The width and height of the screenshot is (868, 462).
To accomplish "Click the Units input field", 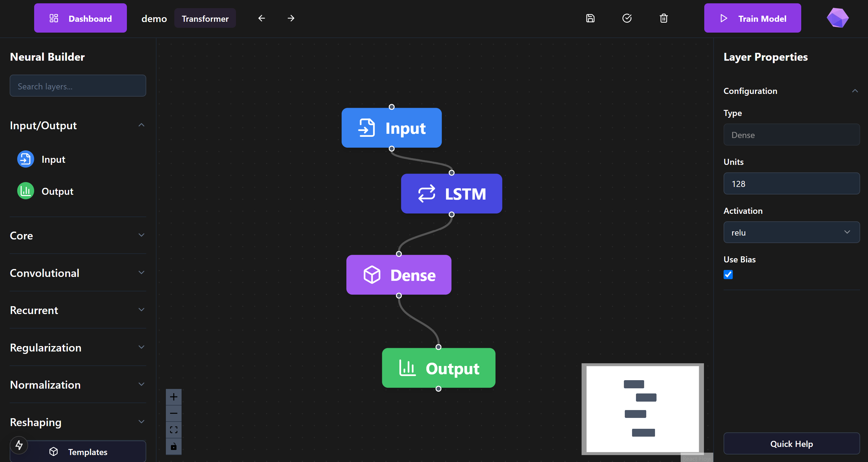I will (791, 184).
